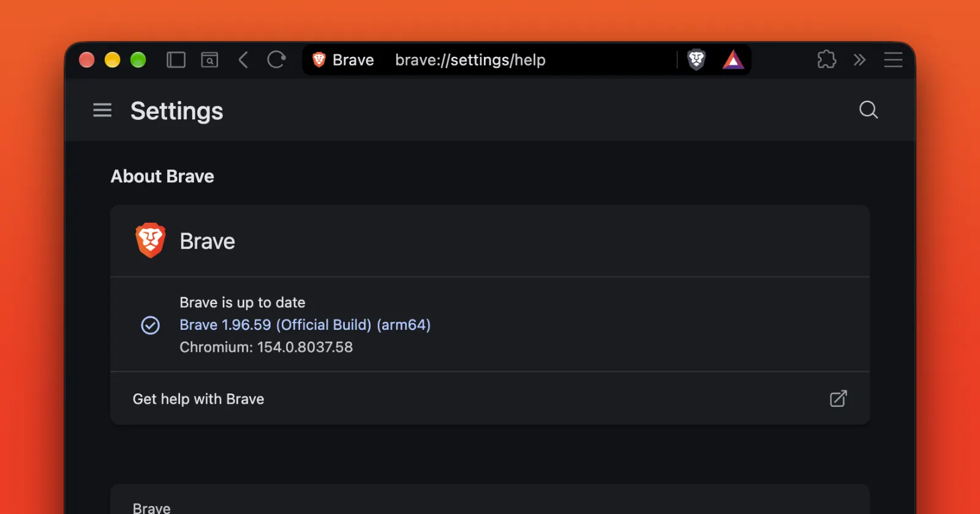980x514 pixels.
Task: Select the 'About Brave' heading
Action: click(x=162, y=176)
